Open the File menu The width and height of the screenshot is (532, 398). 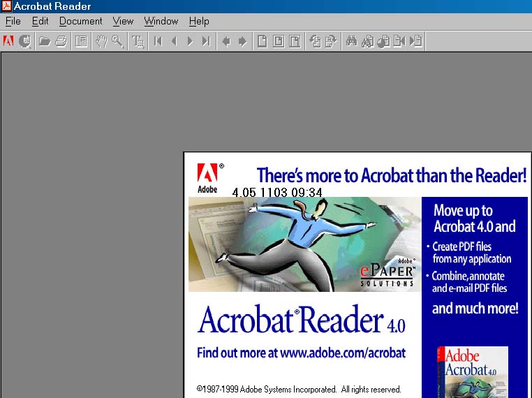(x=13, y=21)
